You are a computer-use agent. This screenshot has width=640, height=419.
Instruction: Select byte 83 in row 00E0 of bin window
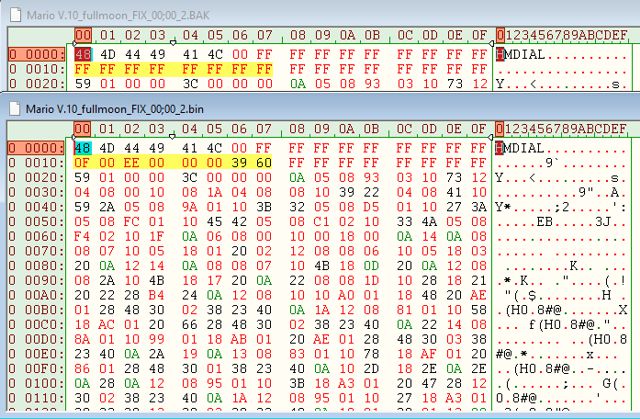click(x=297, y=354)
